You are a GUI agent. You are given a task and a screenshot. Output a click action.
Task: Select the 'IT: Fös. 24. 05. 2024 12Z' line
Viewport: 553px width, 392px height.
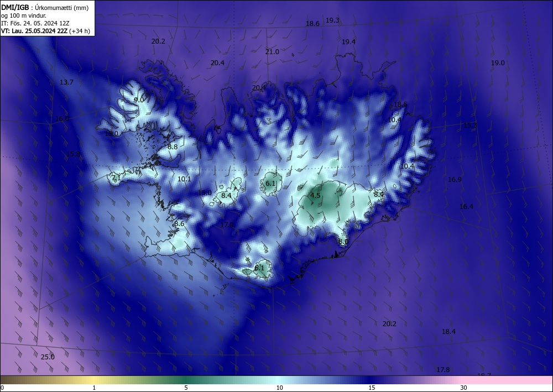pyautogui.click(x=35, y=23)
